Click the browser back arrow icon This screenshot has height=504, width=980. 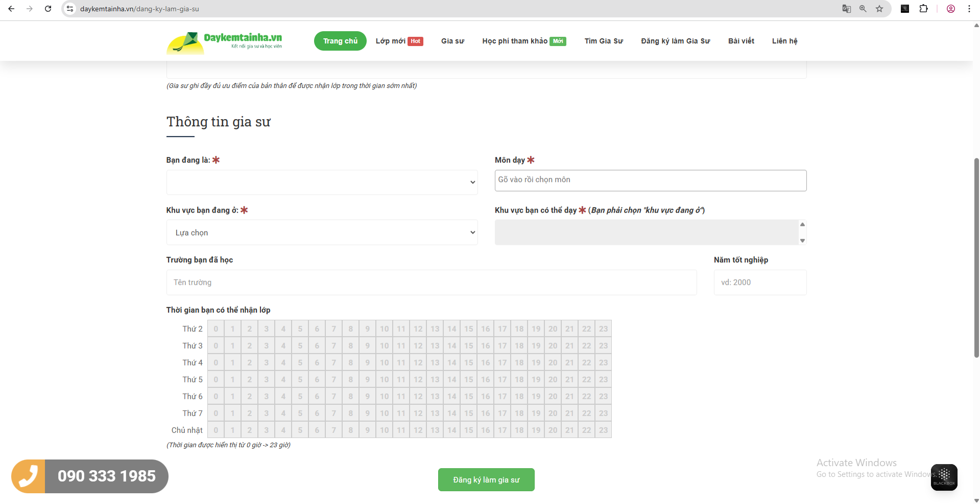click(x=11, y=9)
